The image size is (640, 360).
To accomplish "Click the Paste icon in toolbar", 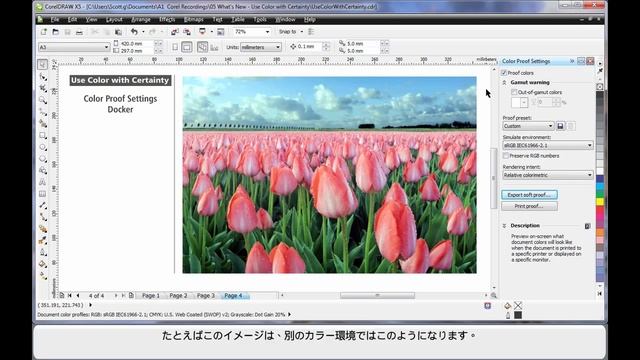I will tap(118, 32).
